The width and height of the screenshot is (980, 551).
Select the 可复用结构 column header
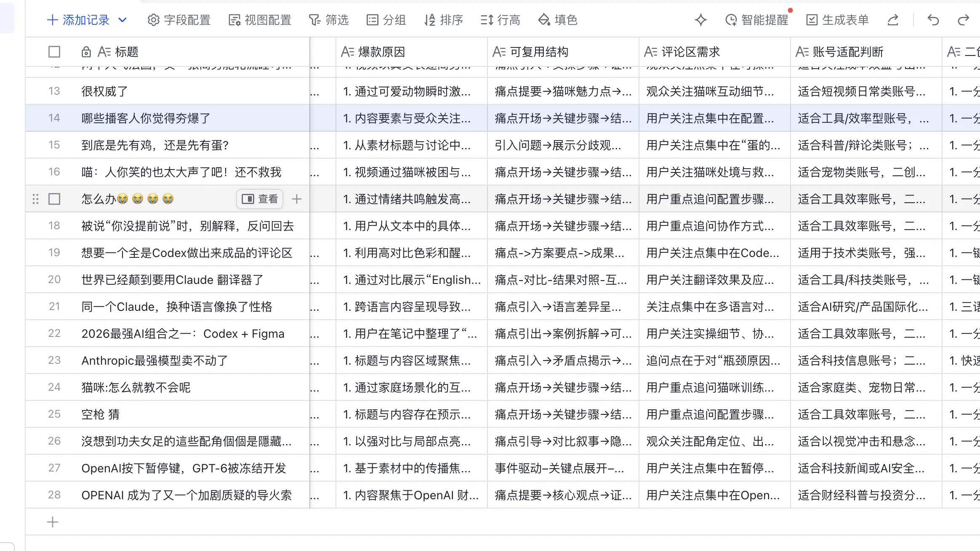pos(563,52)
